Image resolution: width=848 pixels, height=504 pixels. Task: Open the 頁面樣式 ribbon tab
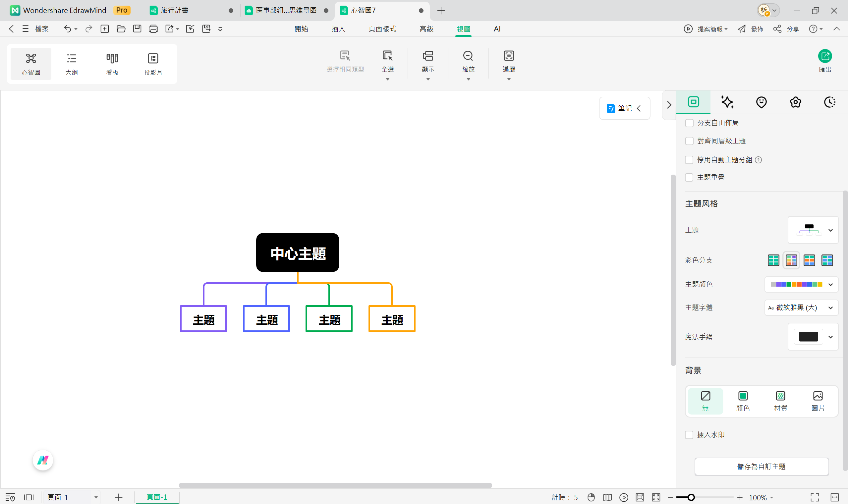[x=382, y=29]
